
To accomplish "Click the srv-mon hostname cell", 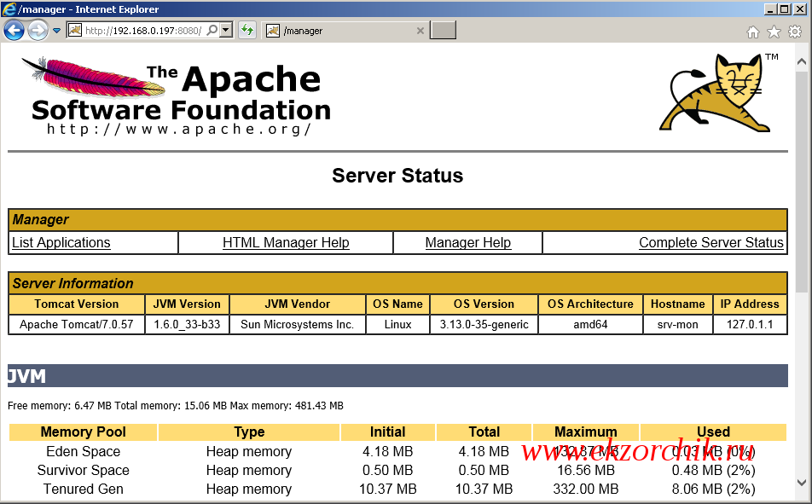I will (678, 324).
